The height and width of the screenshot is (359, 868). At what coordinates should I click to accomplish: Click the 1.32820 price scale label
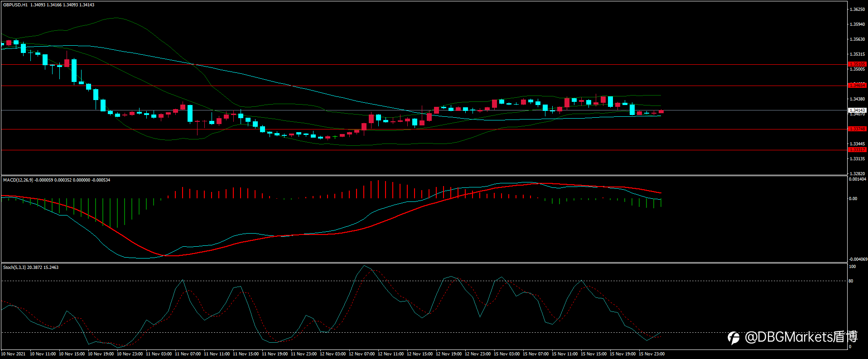click(x=857, y=174)
